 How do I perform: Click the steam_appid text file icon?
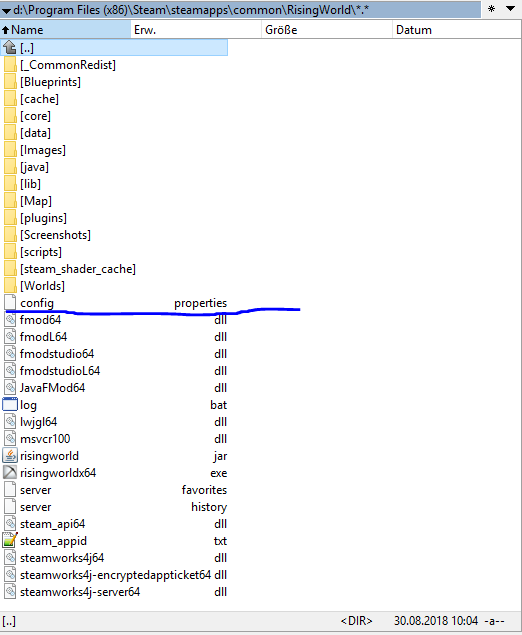pyautogui.click(x=10, y=541)
